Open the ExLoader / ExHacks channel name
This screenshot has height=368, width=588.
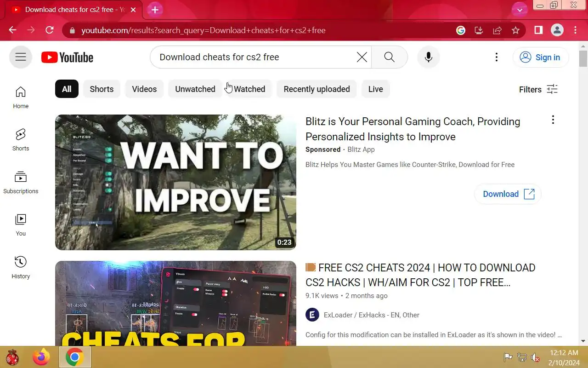pos(371,315)
